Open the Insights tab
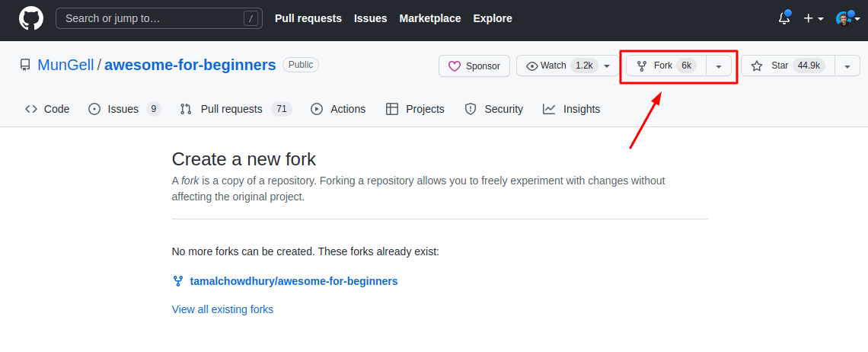The height and width of the screenshot is (352, 868). point(571,109)
